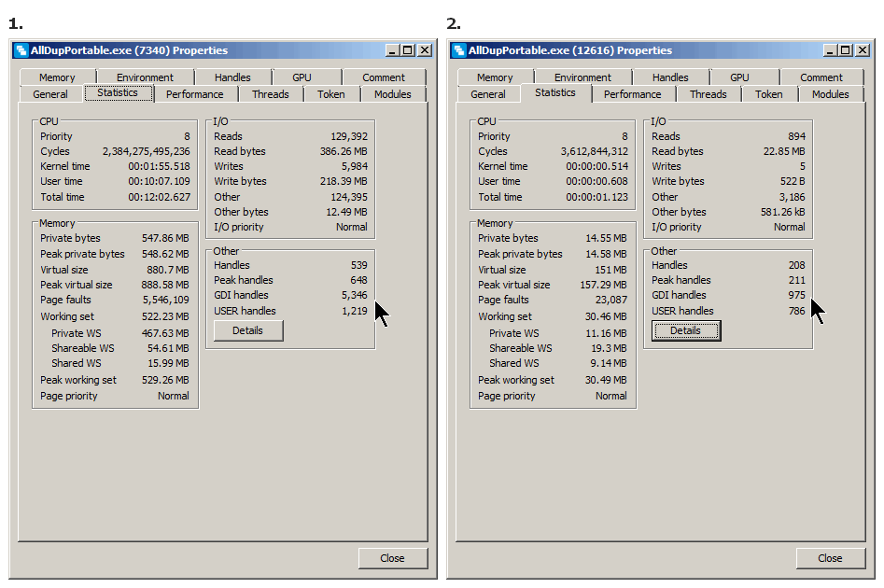The image size is (884, 588).
Task: Maximize the 12616 Properties window
Action: (845, 50)
